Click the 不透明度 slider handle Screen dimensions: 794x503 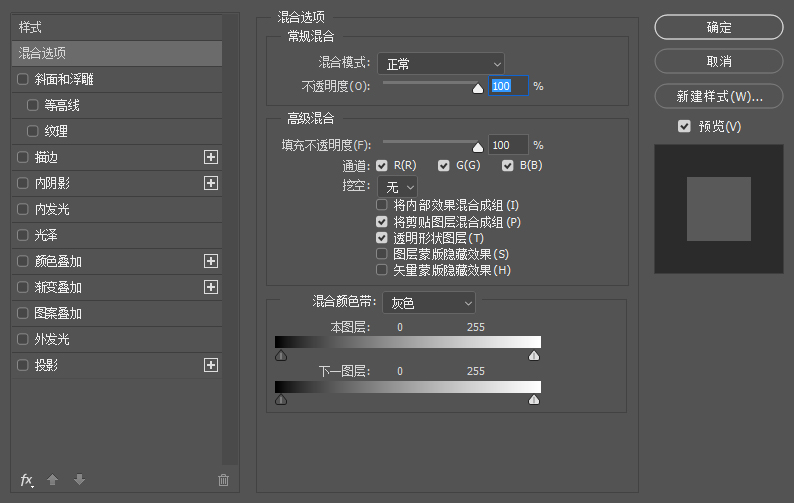(478, 89)
